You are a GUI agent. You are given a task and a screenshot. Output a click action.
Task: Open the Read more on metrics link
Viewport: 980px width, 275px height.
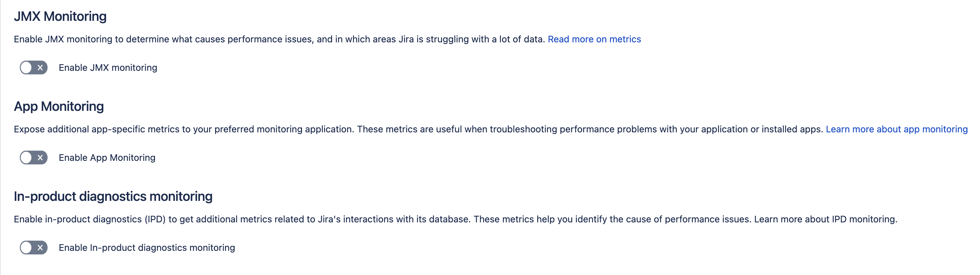click(x=594, y=39)
